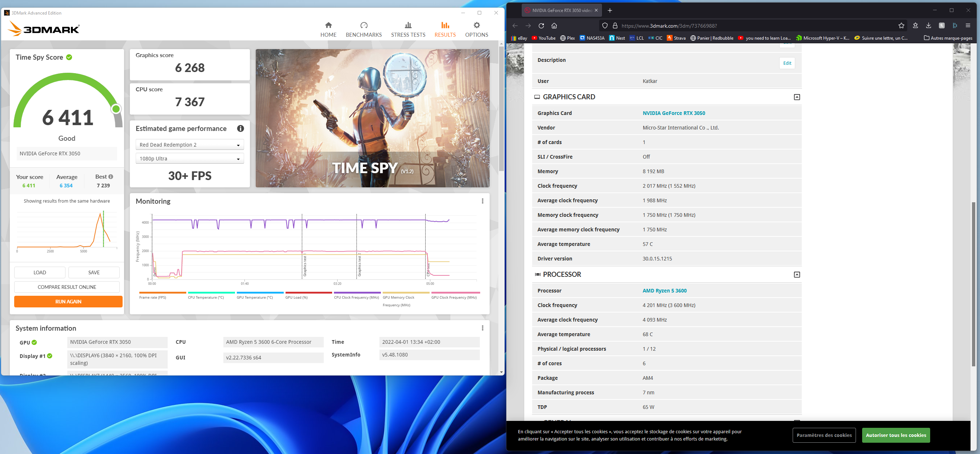Viewport: 980px width, 454px height.
Task: Click the grey square extension icon in browser toolbar
Action: point(941,25)
